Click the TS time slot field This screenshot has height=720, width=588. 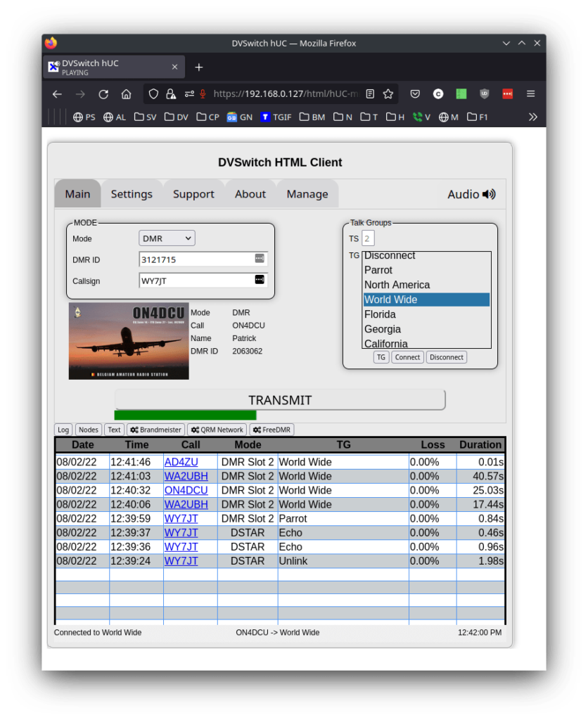367,238
